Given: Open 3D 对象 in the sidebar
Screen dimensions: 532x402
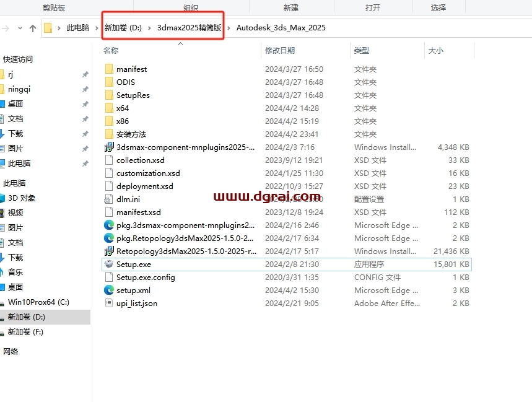Looking at the screenshot, I should click(22, 198).
